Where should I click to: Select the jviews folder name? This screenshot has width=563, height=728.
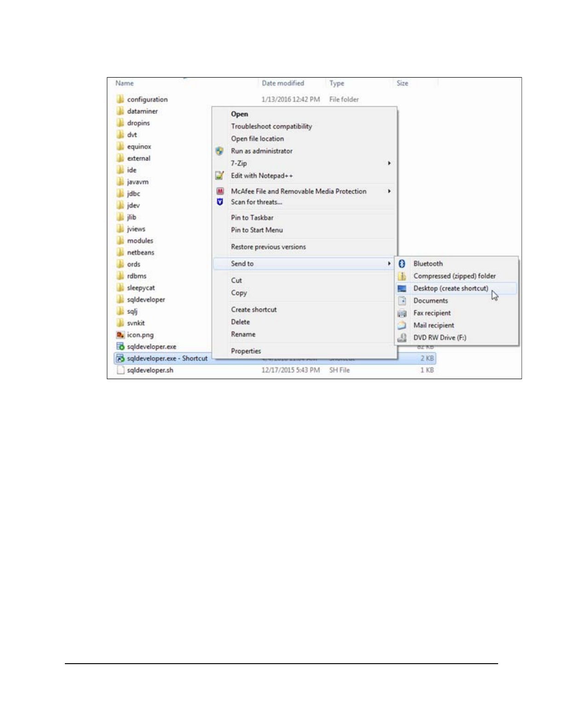136,229
